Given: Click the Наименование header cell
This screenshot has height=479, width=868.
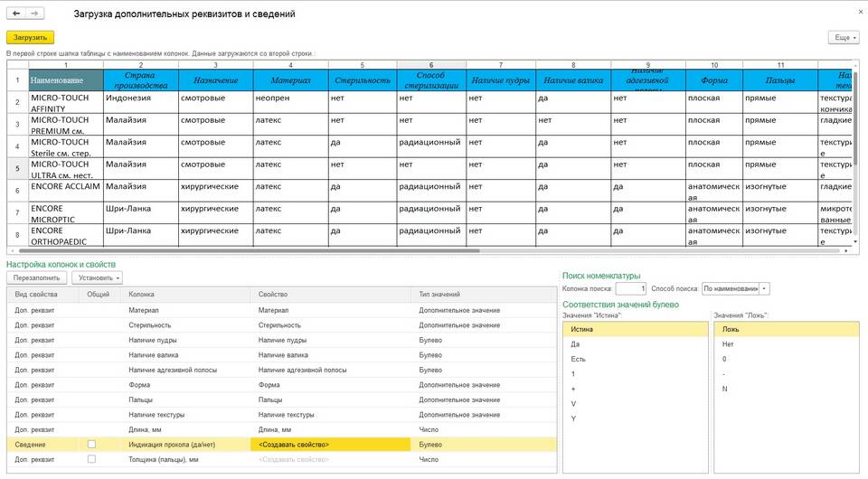Looking at the screenshot, I should [x=66, y=80].
